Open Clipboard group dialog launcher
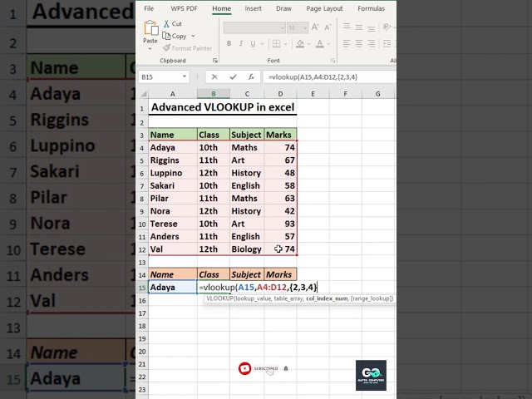 point(214,61)
